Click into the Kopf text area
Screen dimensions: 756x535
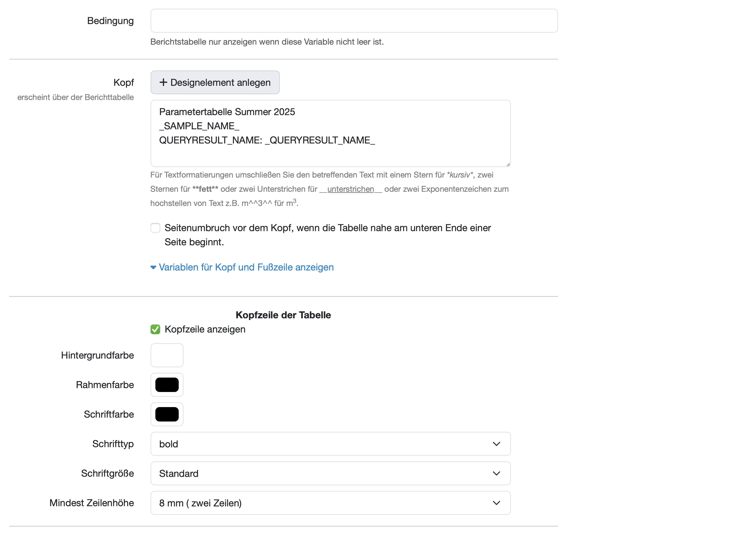point(330,151)
